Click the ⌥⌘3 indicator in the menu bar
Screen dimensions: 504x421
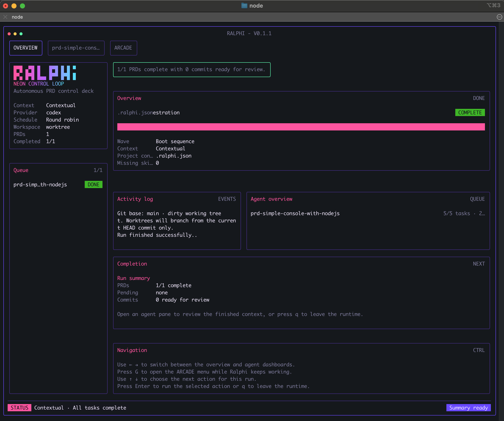pyautogui.click(x=494, y=5)
